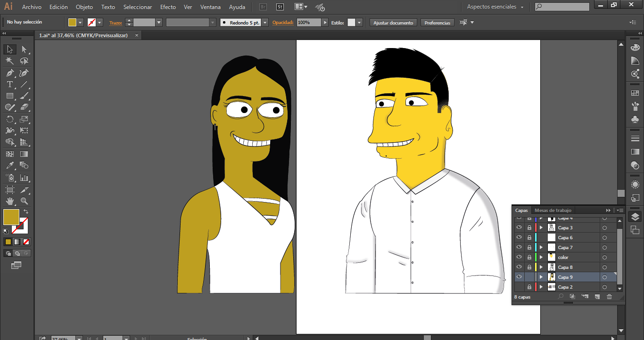Screen dimensions: 644x340
Task: Select the Hand tool
Action: coord(9,202)
